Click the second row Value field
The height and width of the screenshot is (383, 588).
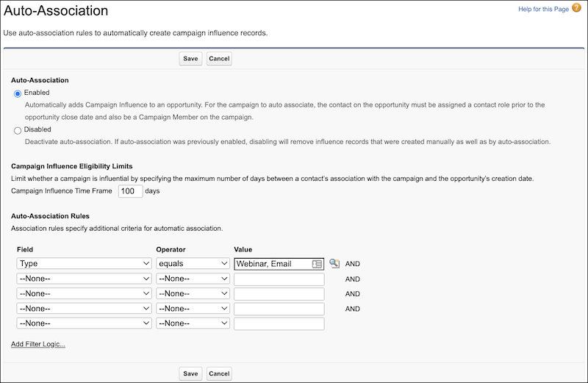(279, 279)
